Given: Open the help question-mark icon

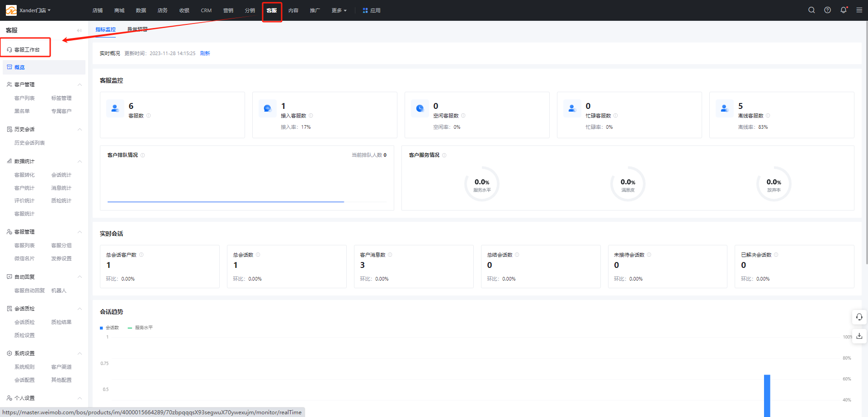Looking at the screenshot, I should [x=827, y=10].
